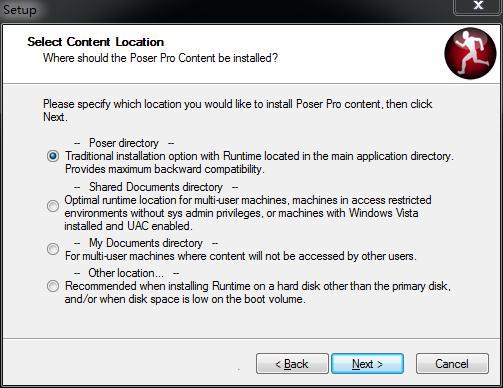503x388 pixels.
Task: Click the '-- Poser directory --' label
Action: [124, 143]
